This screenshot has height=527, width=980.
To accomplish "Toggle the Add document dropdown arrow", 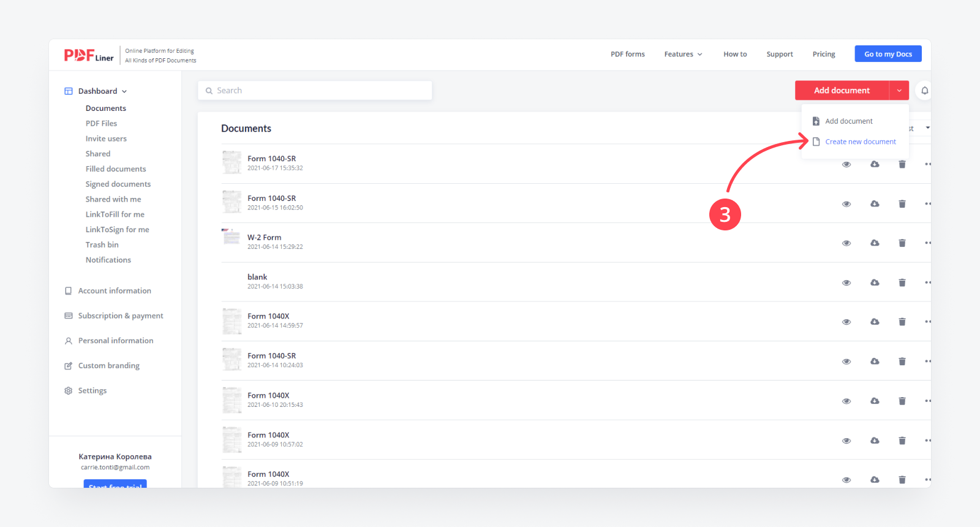I will coord(899,91).
